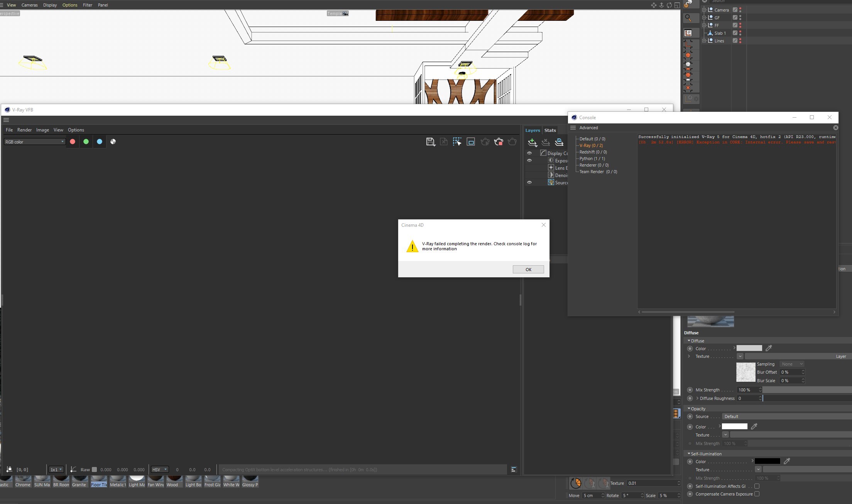This screenshot has height=504, width=852.
Task: Click OK in the Cinema 4D dialog
Action: pos(528,270)
